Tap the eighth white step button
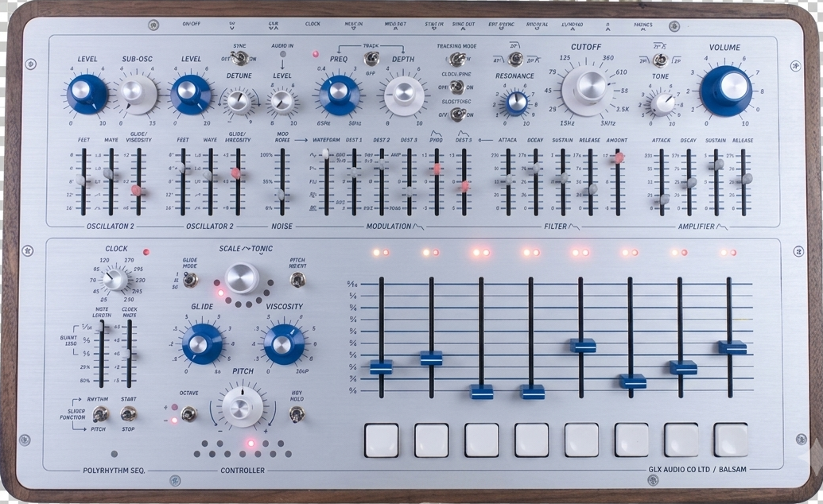Viewport: 823px width, 504px height. tap(731, 440)
